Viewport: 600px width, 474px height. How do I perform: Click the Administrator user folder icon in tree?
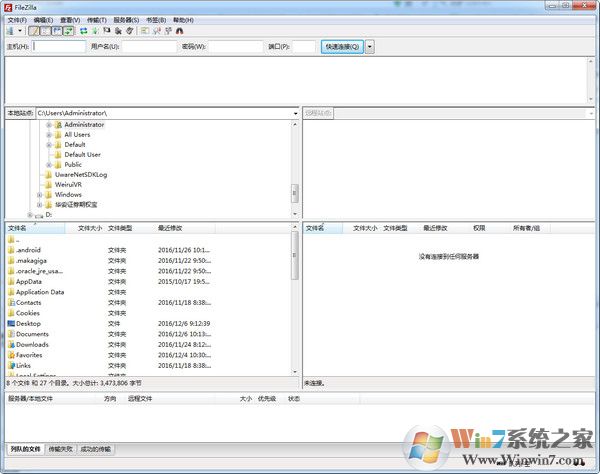click(58, 124)
